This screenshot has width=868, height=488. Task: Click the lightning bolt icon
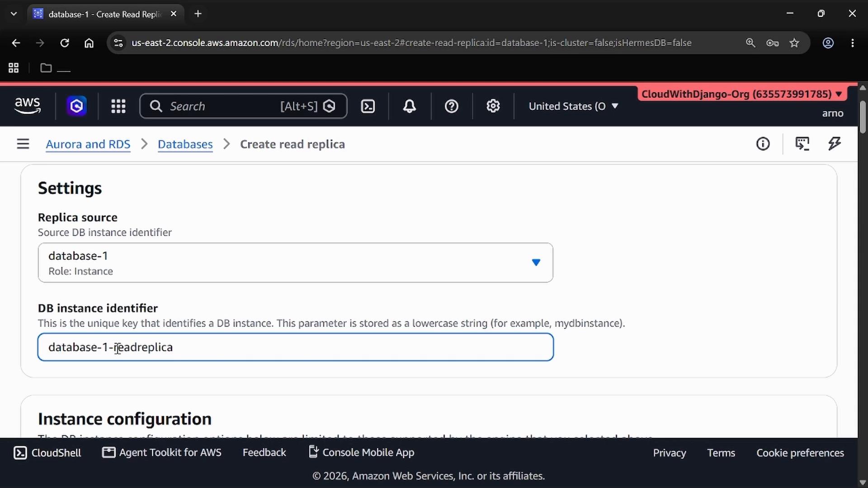pos(835,144)
